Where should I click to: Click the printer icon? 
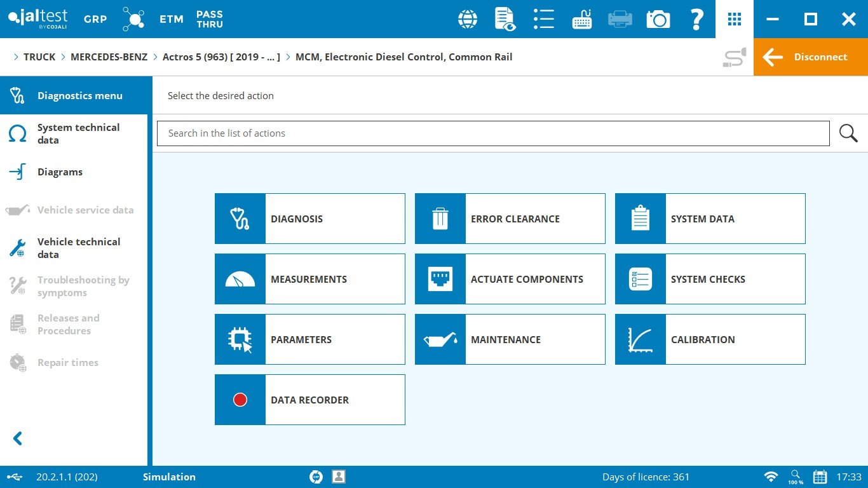pyautogui.click(x=620, y=19)
